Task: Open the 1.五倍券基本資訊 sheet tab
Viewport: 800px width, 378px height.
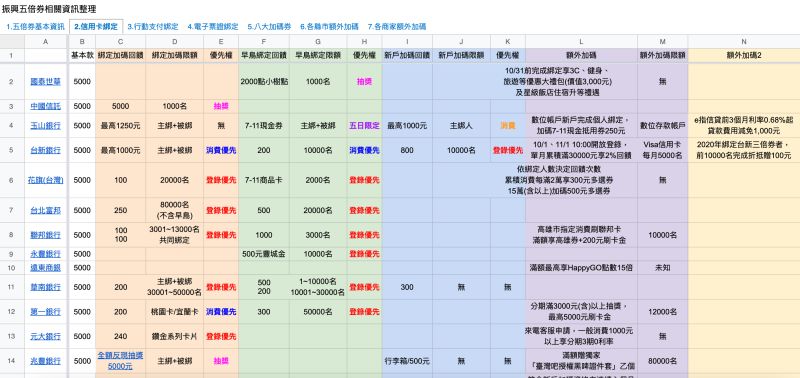Action: tap(35, 27)
